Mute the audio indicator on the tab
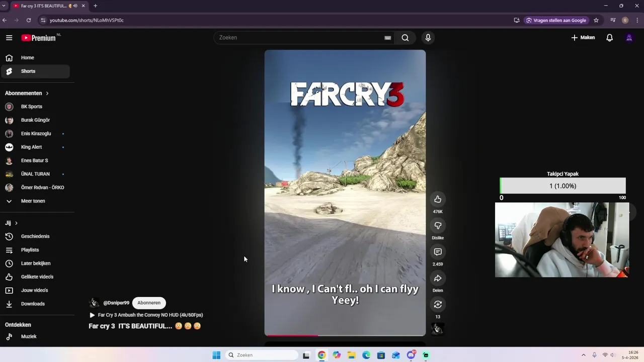Screen dimensions: 644x362 75,6
